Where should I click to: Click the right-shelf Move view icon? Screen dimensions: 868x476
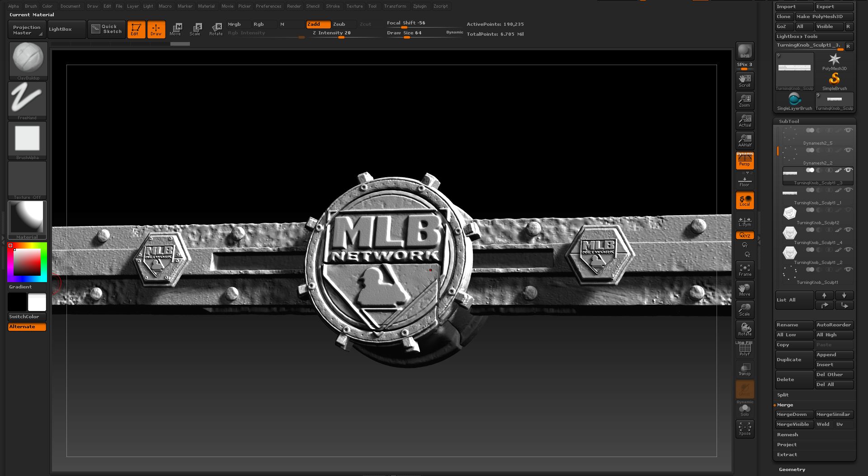point(745,289)
